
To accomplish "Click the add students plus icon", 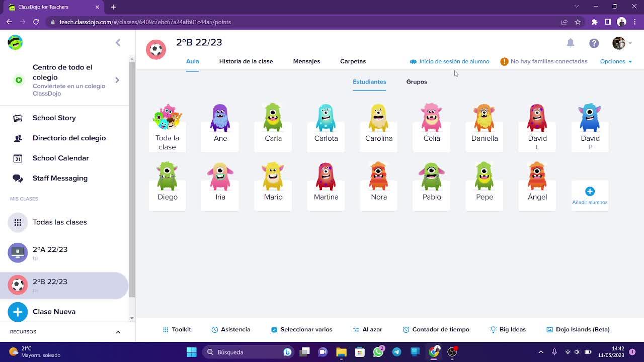I will click(x=590, y=191).
